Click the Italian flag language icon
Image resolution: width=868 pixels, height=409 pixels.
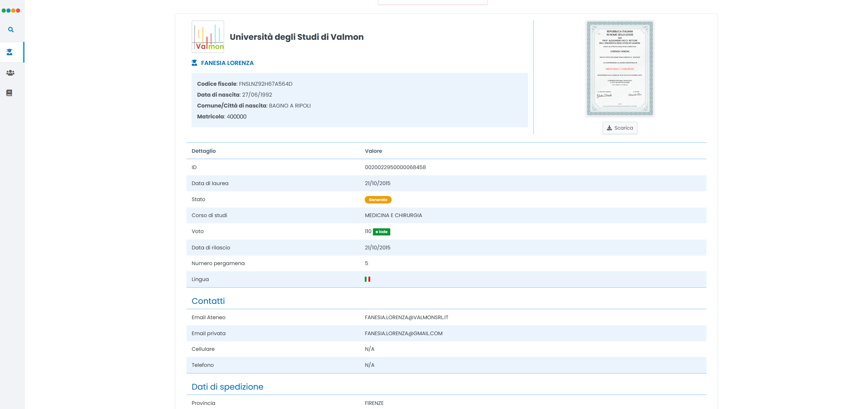click(x=367, y=279)
